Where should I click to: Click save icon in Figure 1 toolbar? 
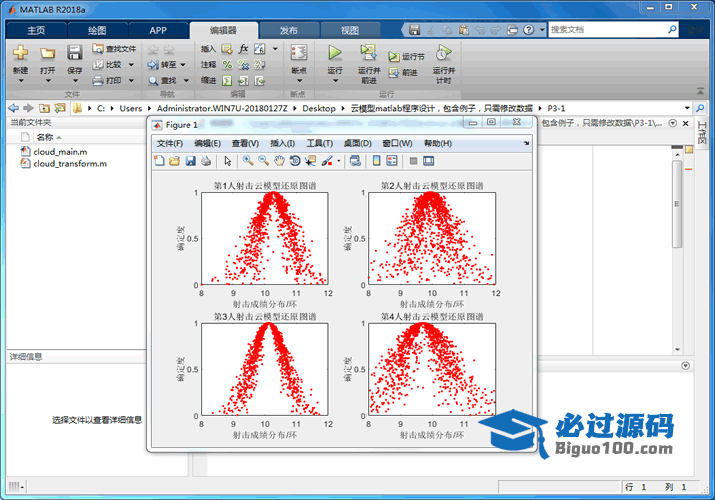(191, 161)
